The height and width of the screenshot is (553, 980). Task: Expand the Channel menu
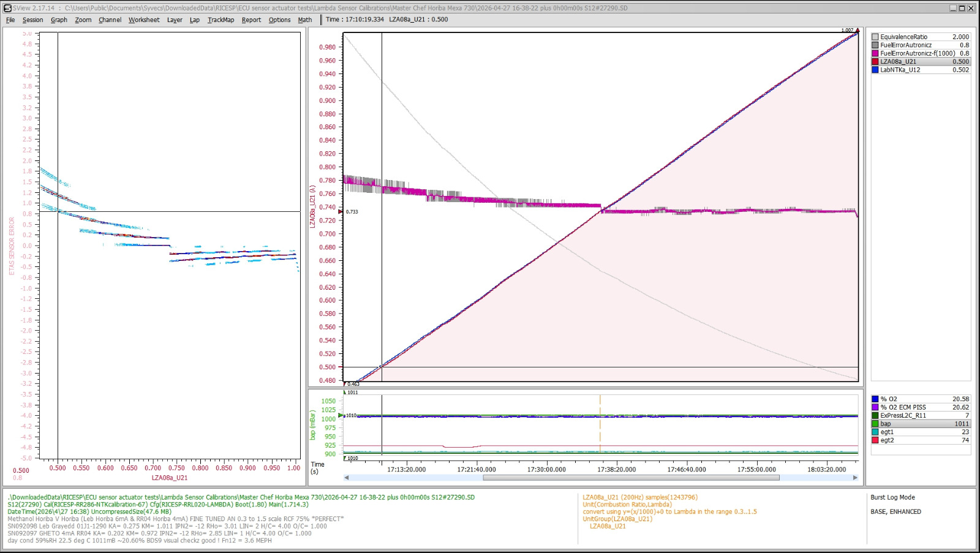click(110, 20)
